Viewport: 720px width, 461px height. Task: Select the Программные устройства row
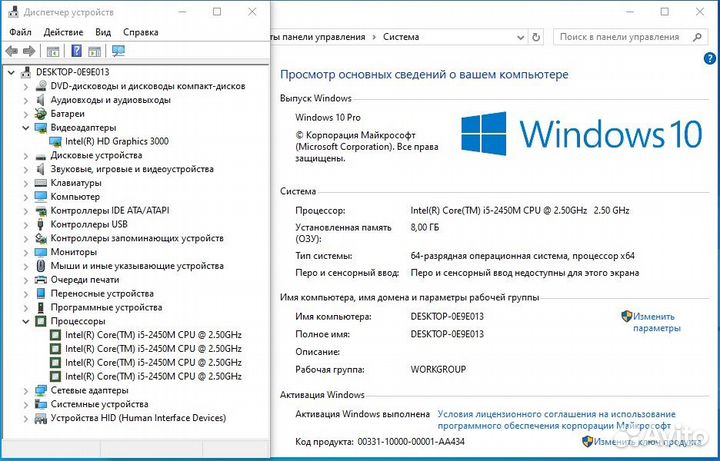(106, 307)
